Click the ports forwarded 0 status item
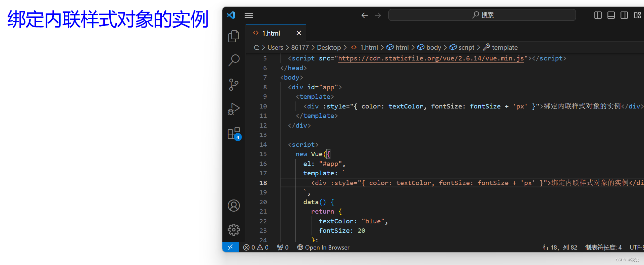This screenshot has width=644, height=265. click(283, 248)
